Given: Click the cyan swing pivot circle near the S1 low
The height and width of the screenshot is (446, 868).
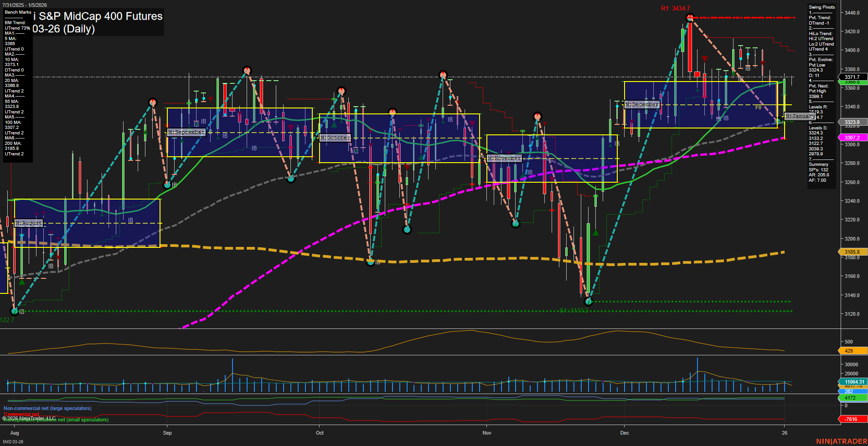Looking at the screenshot, I should pyautogui.click(x=589, y=302).
